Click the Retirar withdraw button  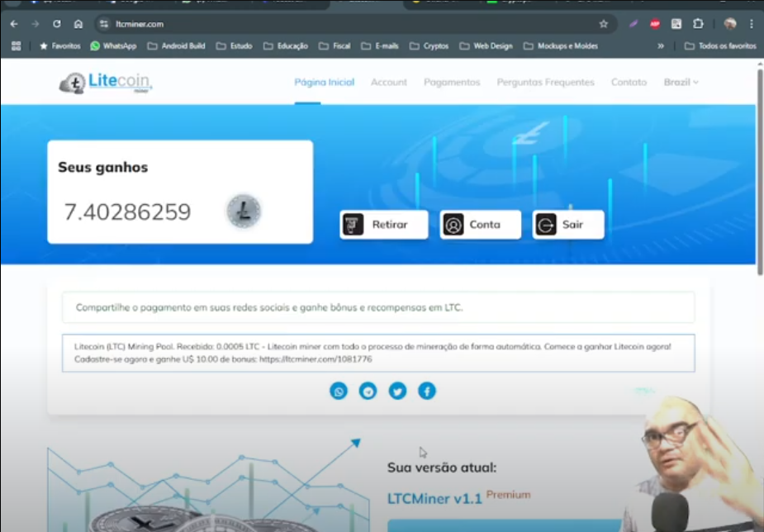tap(384, 225)
